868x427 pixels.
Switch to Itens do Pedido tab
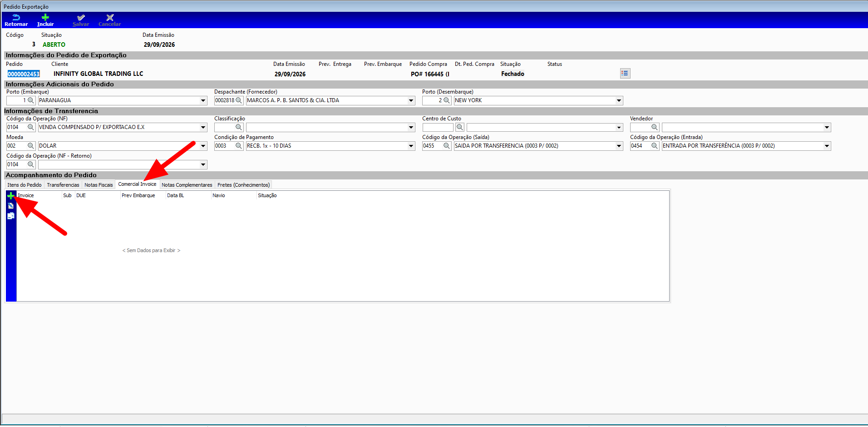25,185
